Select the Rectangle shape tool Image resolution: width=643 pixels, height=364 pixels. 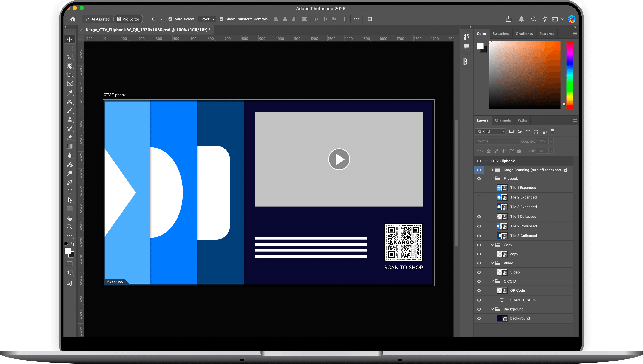(x=70, y=209)
